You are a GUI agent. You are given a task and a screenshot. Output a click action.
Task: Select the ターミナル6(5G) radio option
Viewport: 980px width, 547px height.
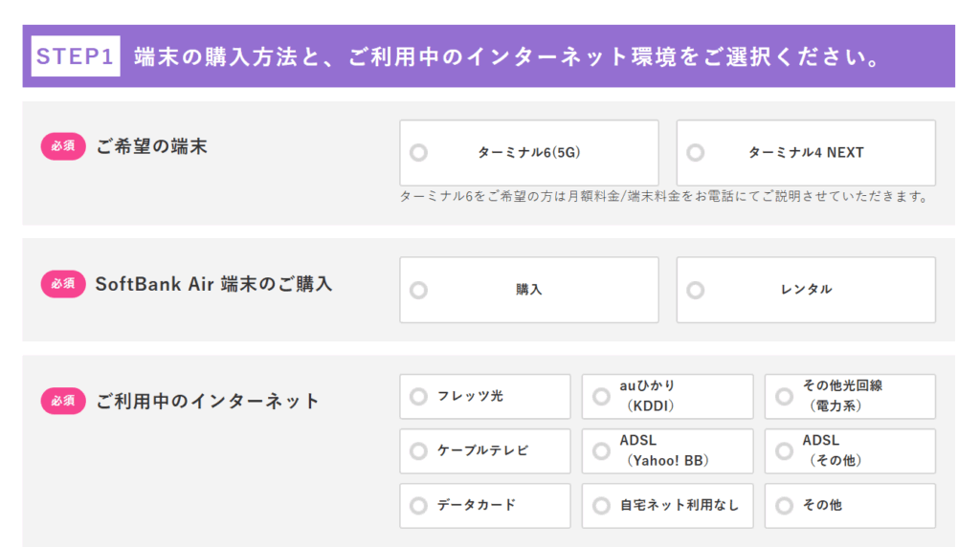(x=418, y=153)
